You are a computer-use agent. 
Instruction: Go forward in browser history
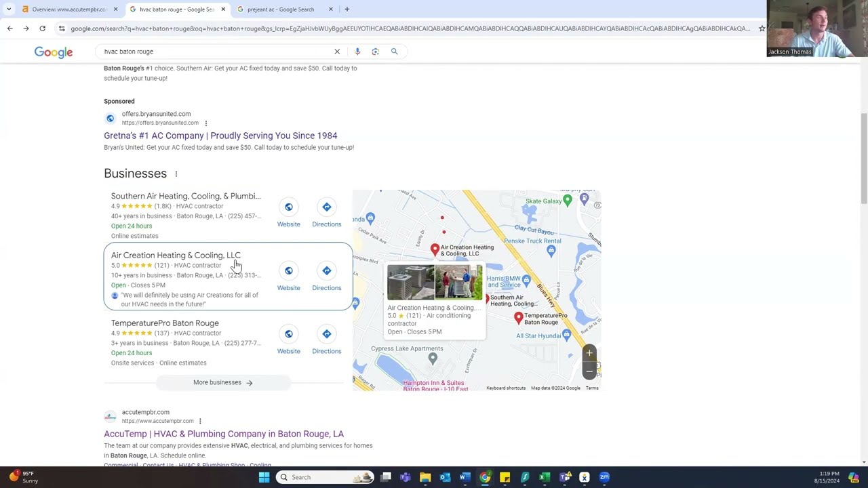click(26, 28)
